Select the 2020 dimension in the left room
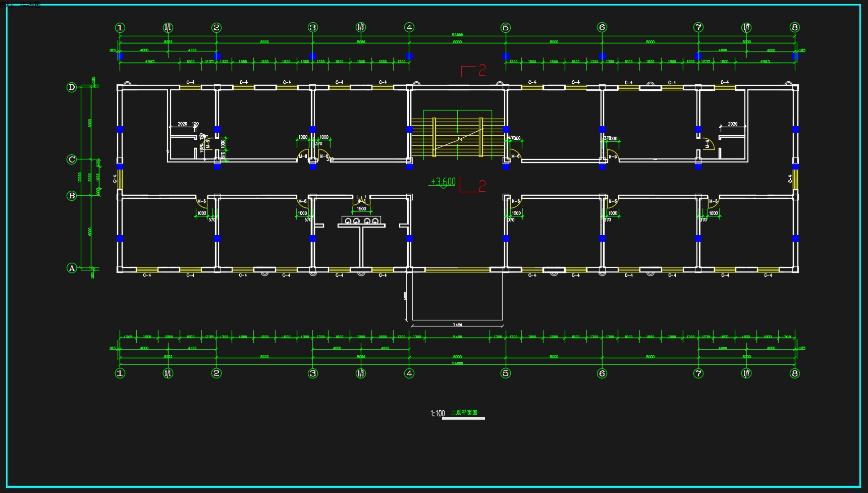The height and width of the screenshot is (493, 868). coord(183,124)
